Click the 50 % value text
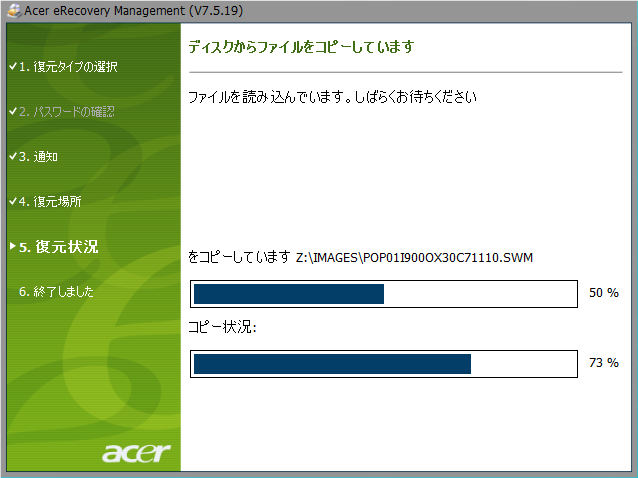This screenshot has width=638, height=478. pyautogui.click(x=604, y=292)
